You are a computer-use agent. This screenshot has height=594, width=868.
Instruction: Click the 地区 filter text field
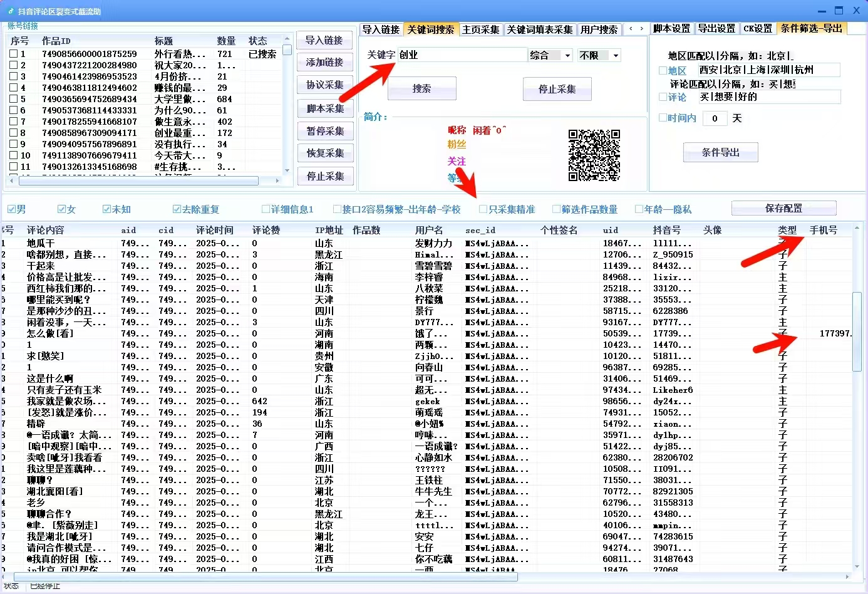[x=768, y=70]
